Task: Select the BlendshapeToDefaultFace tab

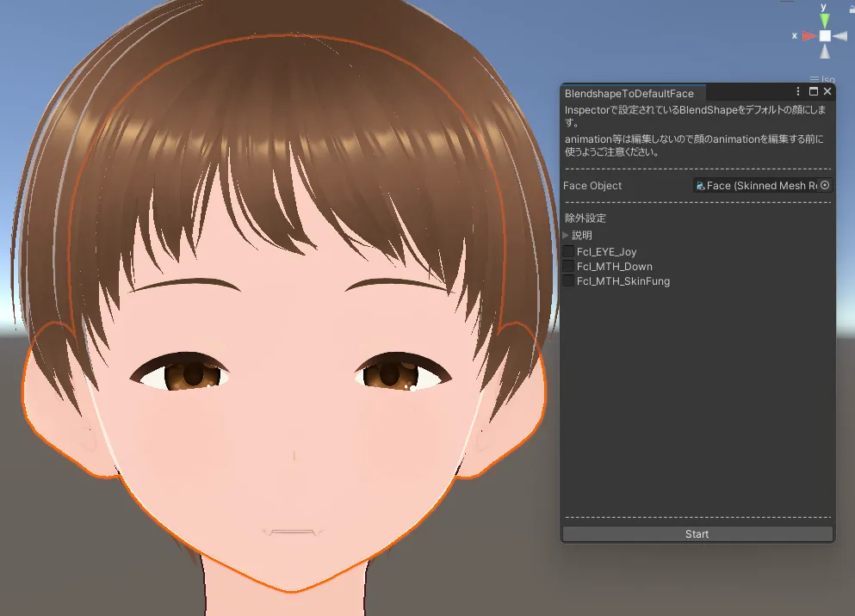Action: (x=633, y=93)
